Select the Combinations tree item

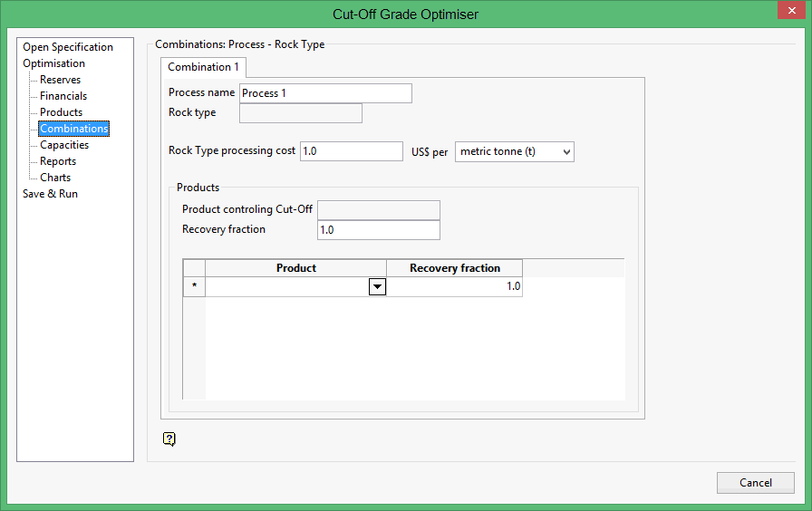pos(74,129)
